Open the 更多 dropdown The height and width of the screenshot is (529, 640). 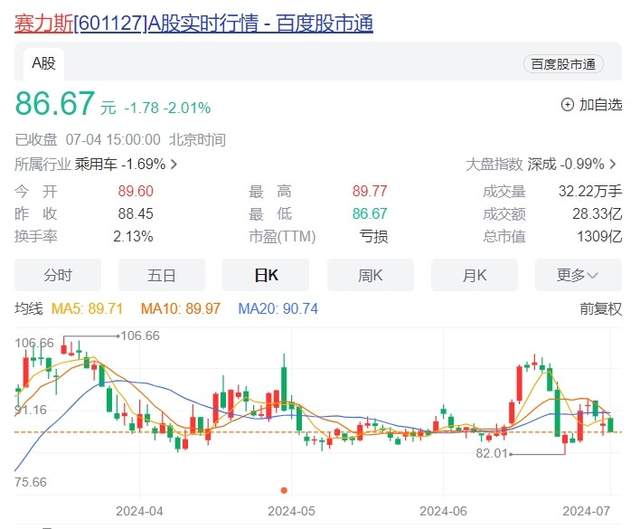tap(578, 275)
